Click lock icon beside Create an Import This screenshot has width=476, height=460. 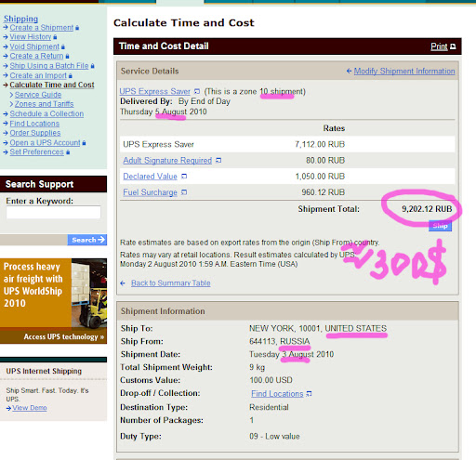pos(71,75)
